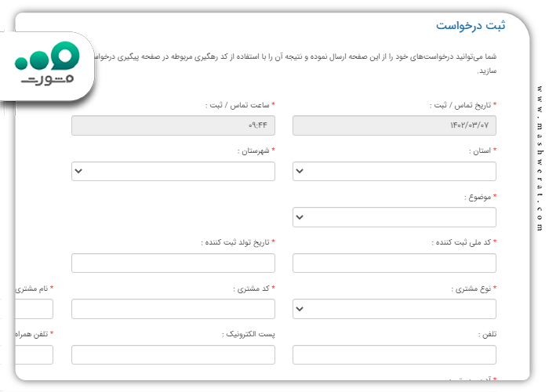Image resolution: width=549 pixels, height=392 pixels.
Task: Expand the موضوع dropdown
Action: 394,217
